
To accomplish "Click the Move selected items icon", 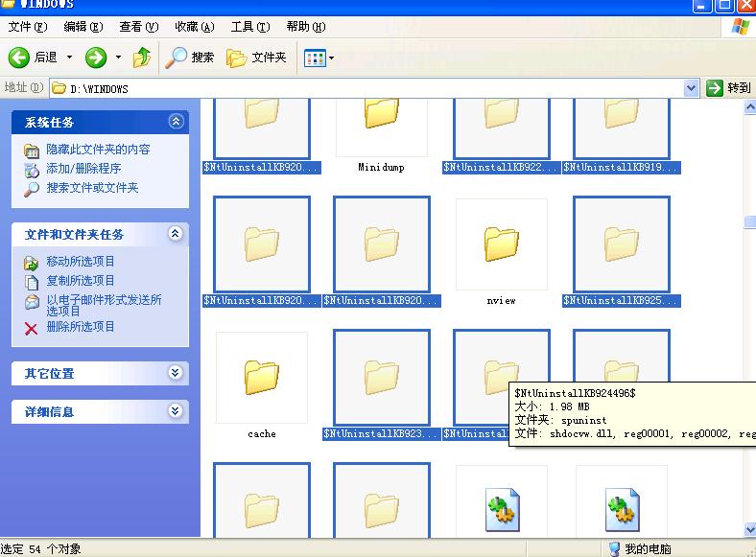I will [x=32, y=263].
